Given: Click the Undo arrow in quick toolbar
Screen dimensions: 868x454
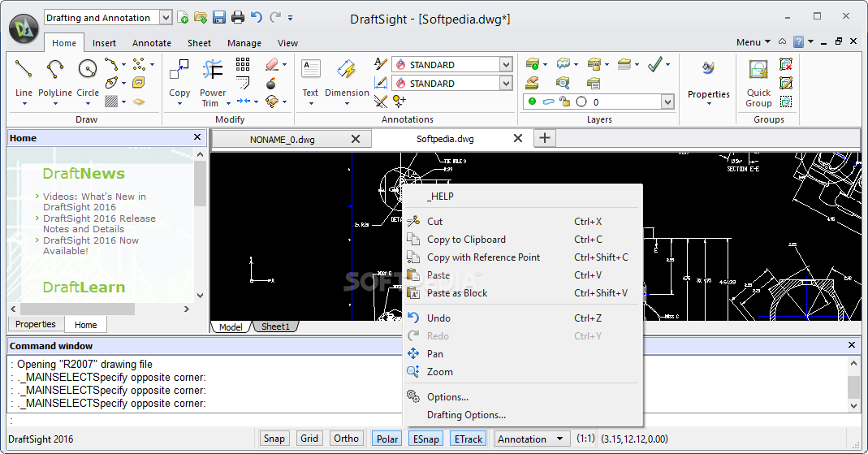Looking at the screenshot, I should pos(256,17).
